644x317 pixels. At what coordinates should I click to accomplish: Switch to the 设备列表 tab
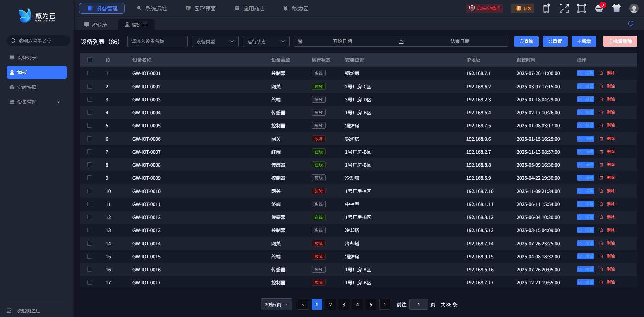coord(96,24)
